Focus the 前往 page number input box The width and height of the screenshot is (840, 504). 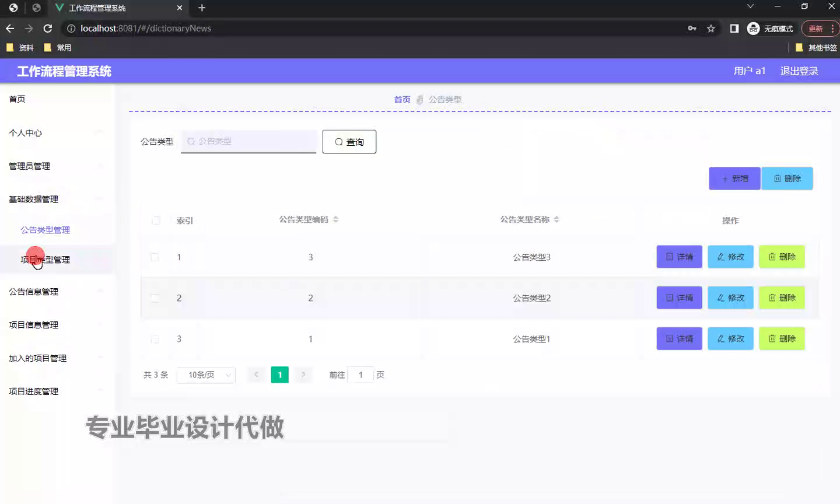coord(360,374)
